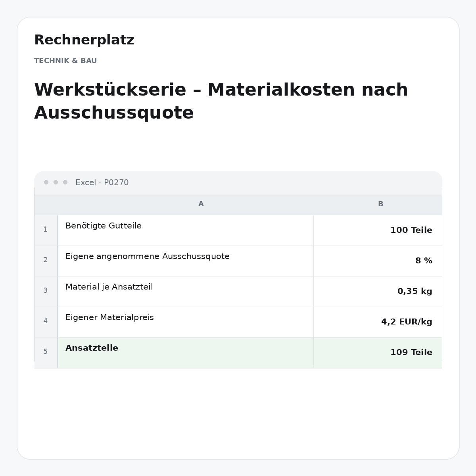Screen dimensions: 476x476
Task: Click cell 'Eigene angenommene Ausschussquote'
Action: coord(186,261)
